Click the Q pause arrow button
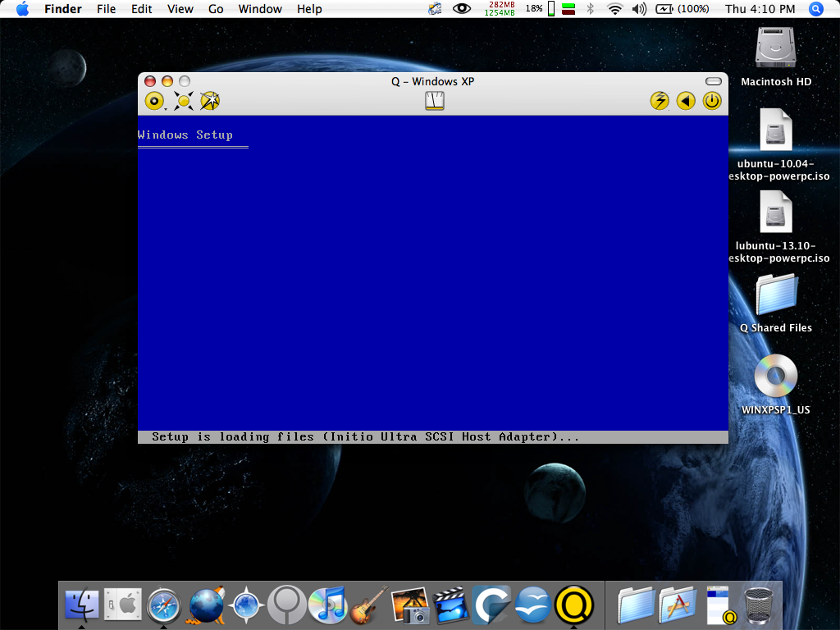The width and height of the screenshot is (840, 630). [x=686, y=101]
